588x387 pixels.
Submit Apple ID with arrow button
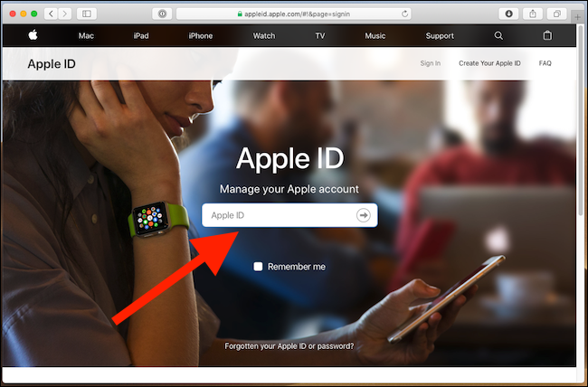[363, 215]
